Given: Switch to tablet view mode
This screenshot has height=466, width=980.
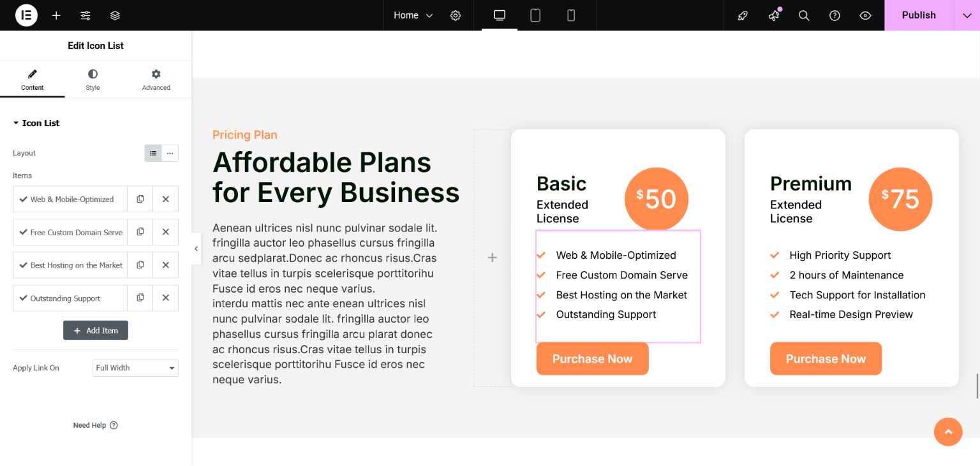Looking at the screenshot, I should coord(535,15).
